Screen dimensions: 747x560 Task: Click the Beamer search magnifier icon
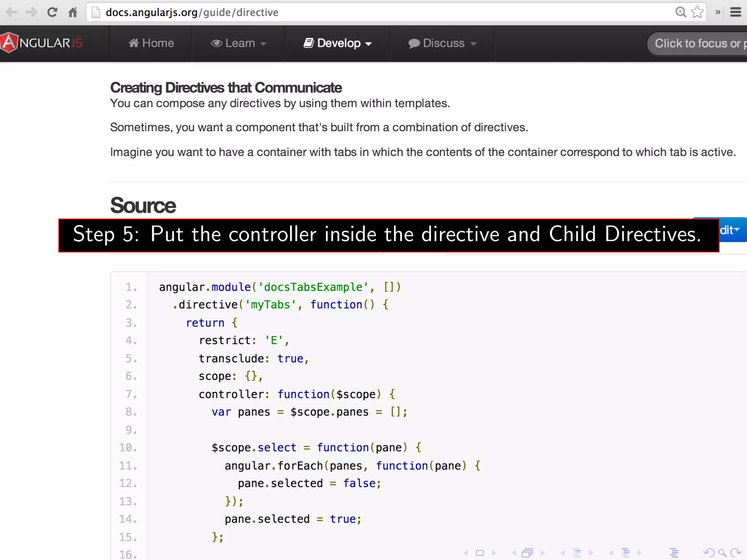tap(722, 553)
